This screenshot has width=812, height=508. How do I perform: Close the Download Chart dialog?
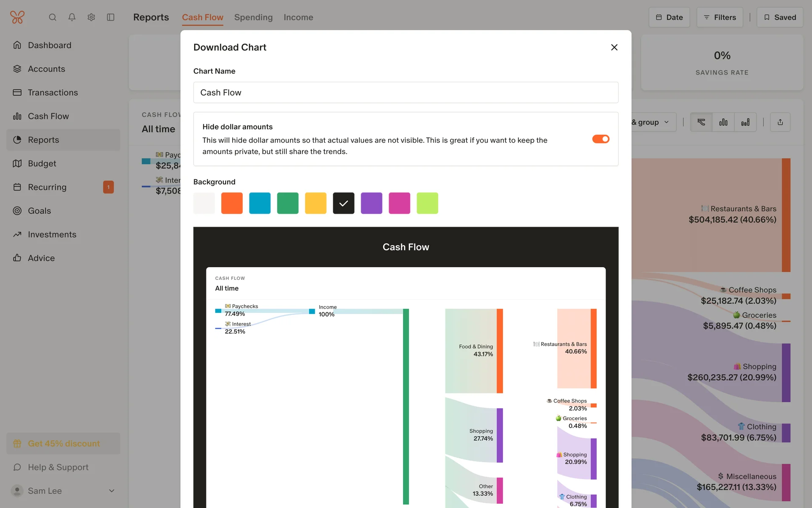click(614, 47)
